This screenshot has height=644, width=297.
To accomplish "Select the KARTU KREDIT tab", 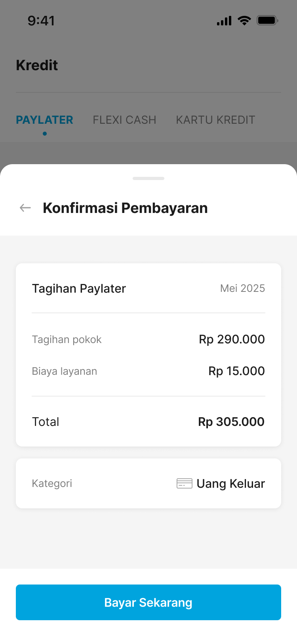I will pos(215,120).
